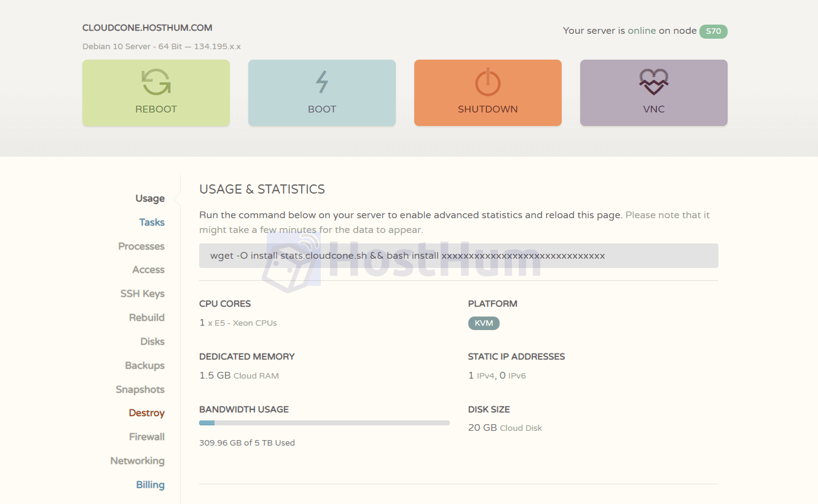Click the Reboot circular arrows icon
The width and height of the screenshot is (818, 504).
point(156,82)
